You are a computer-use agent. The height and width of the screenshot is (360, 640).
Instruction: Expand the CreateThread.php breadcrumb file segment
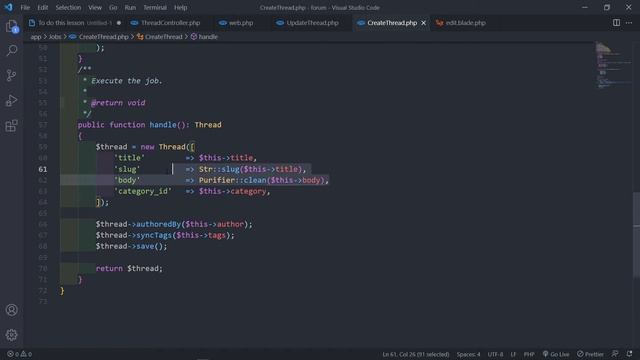coord(98,37)
